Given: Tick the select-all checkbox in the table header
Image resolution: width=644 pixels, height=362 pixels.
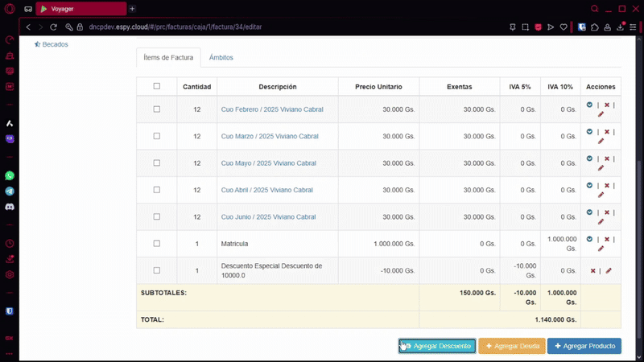Looking at the screenshot, I should (157, 86).
